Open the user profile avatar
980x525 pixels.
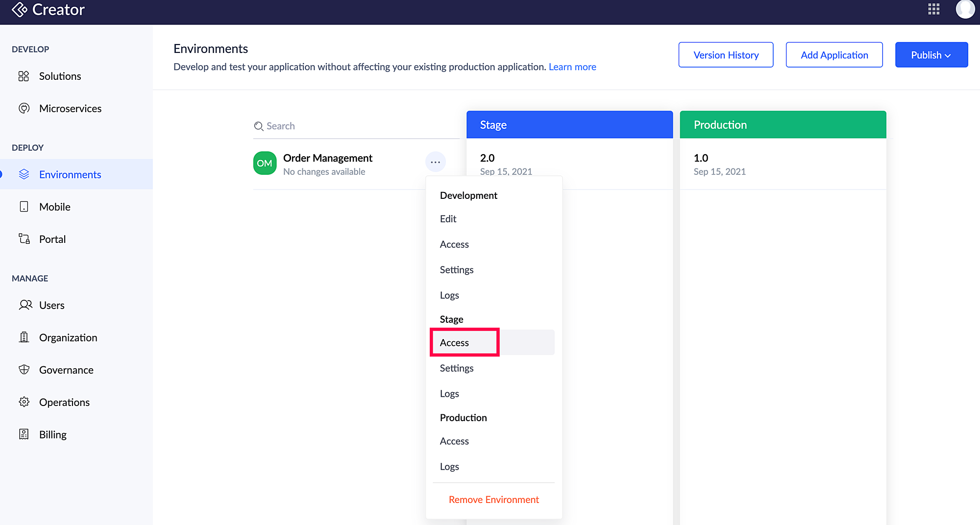[x=965, y=9]
